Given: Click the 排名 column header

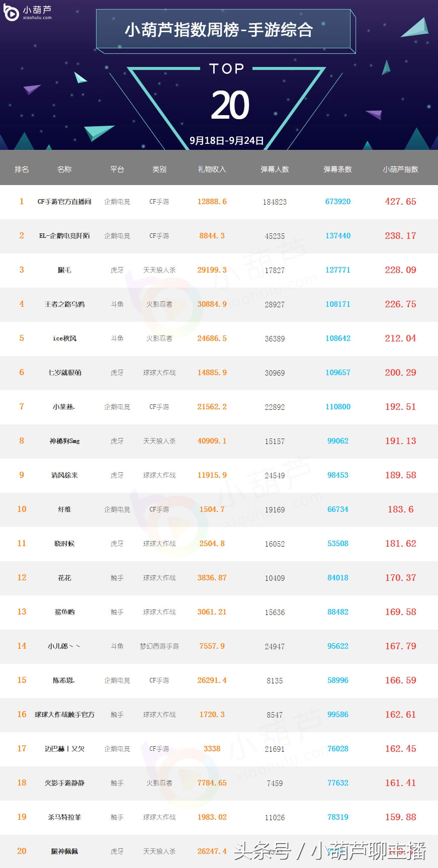Looking at the screenshot, I should point(22,169).
